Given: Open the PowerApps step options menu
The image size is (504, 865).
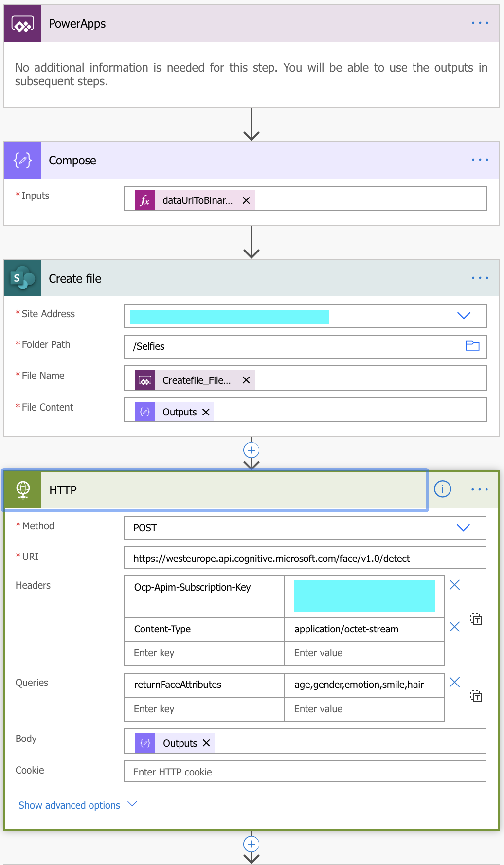Looking at the screenshot, I should pos(480,23).
